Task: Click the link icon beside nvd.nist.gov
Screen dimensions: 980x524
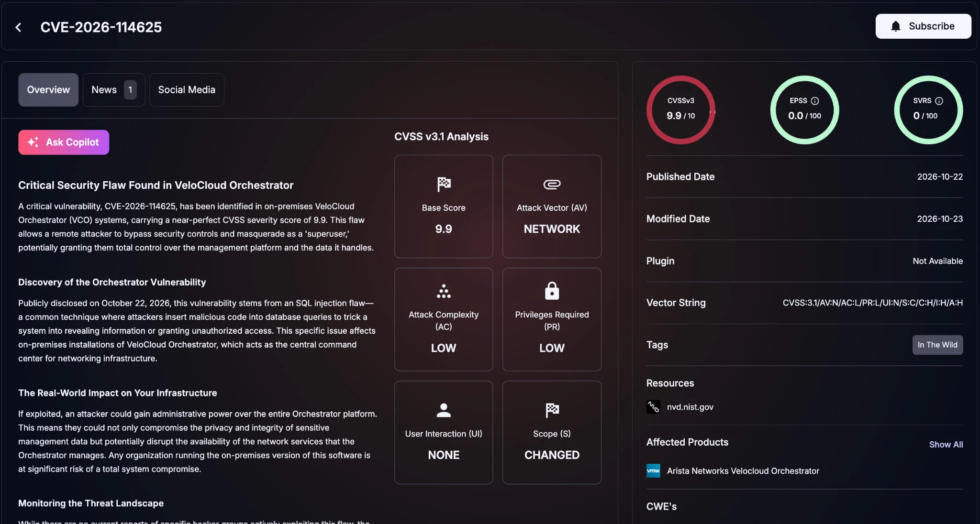Action: [x=653, y=407]
